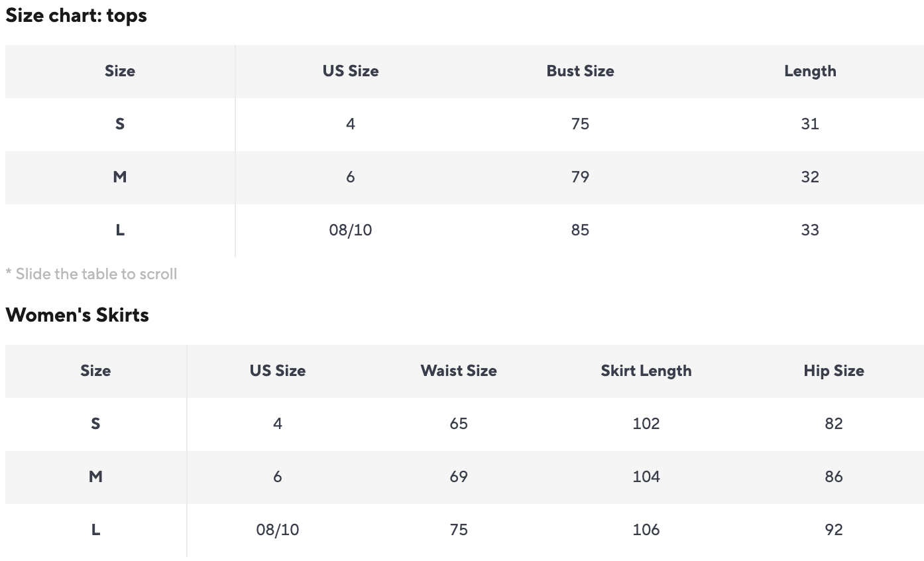The height and width of the screenshot is (561, 924).
Task: Select bust size value 79
Action: point(580,177)
